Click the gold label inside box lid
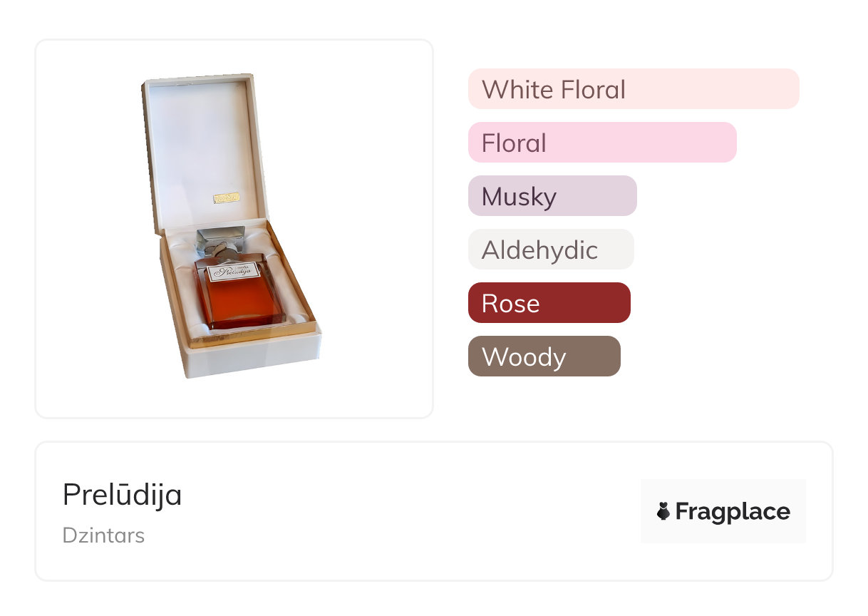This screenshot has height=616, width=868. (228, 197)
